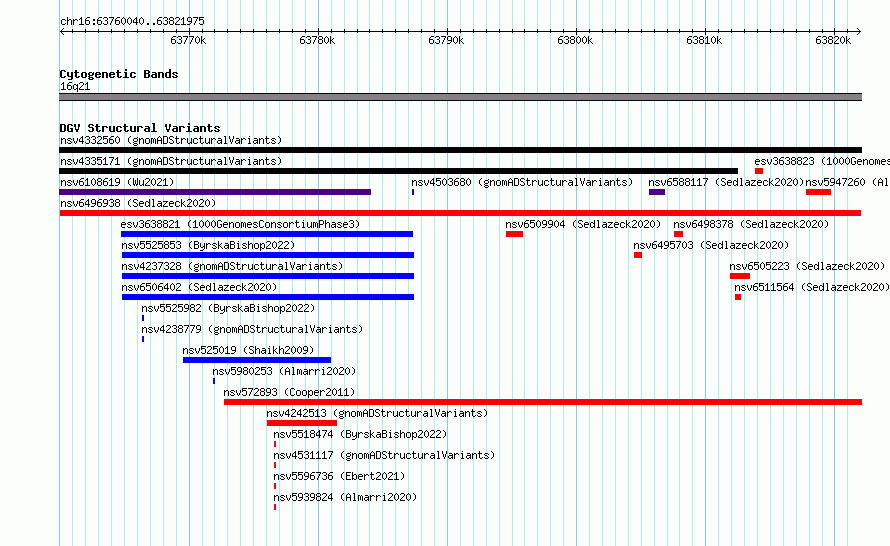
Task: Click the chr16:63760040..63821975 coordinate label
Action: [132, 21]
